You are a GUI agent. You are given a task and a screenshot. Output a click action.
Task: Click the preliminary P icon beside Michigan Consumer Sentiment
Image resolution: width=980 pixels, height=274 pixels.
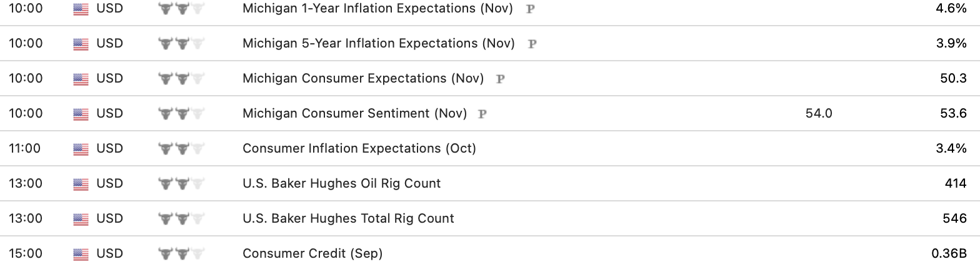[x=482, y=114]
